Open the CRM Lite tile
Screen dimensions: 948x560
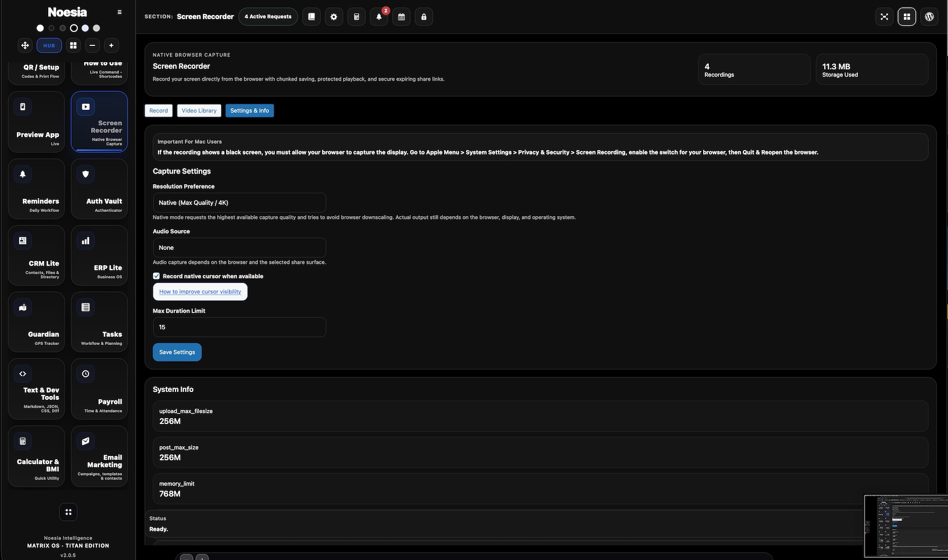[x=36, y=255]
